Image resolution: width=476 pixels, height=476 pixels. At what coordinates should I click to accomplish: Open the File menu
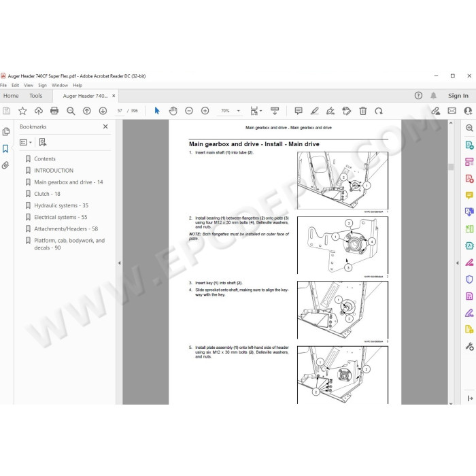pos(3,85)
